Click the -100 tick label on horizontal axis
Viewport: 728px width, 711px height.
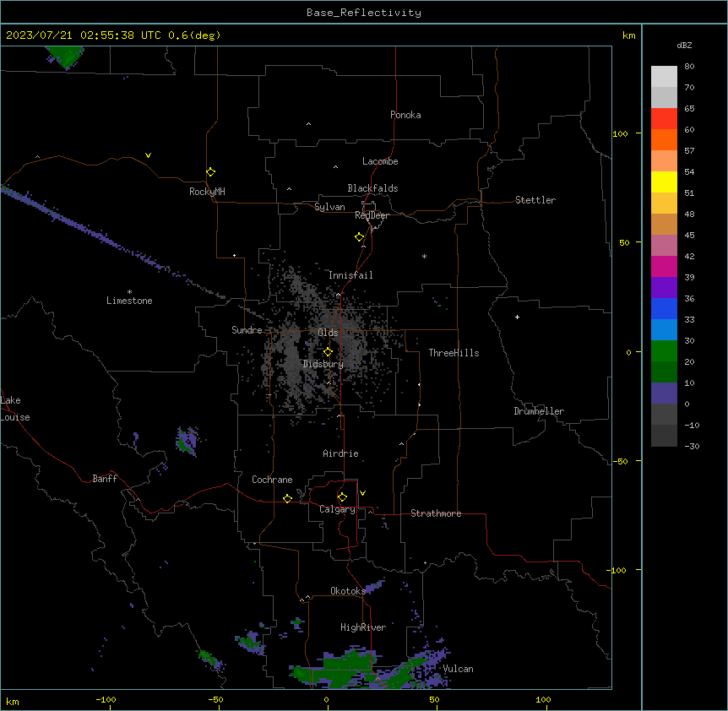(106, 699)
